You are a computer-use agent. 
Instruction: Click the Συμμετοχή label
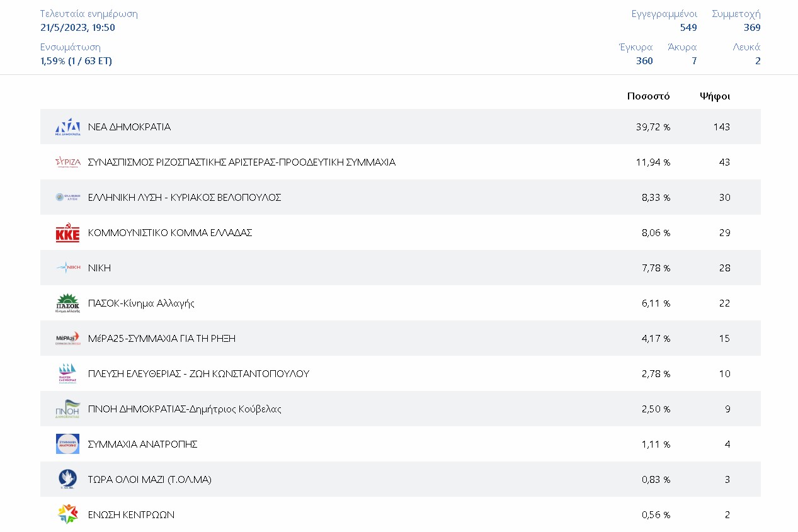point(736,14)
